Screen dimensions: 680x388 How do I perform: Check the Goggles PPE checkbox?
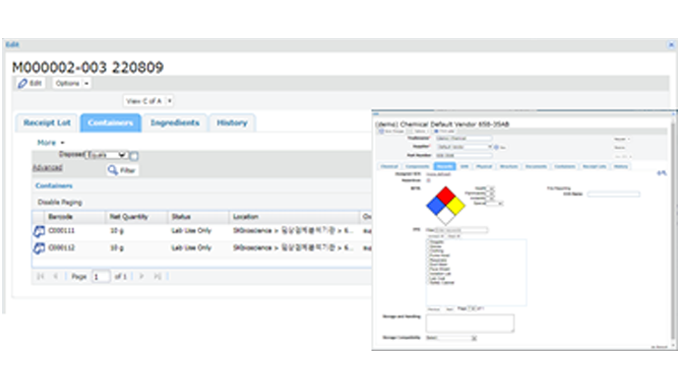(x=428, y=242)
